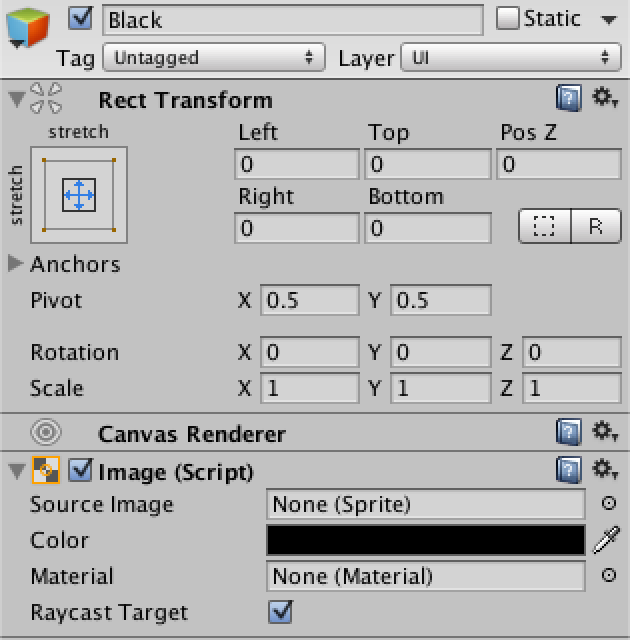The image size is (630, 640).
Task: Click the Pivot label
Action: tap(56, 300)
